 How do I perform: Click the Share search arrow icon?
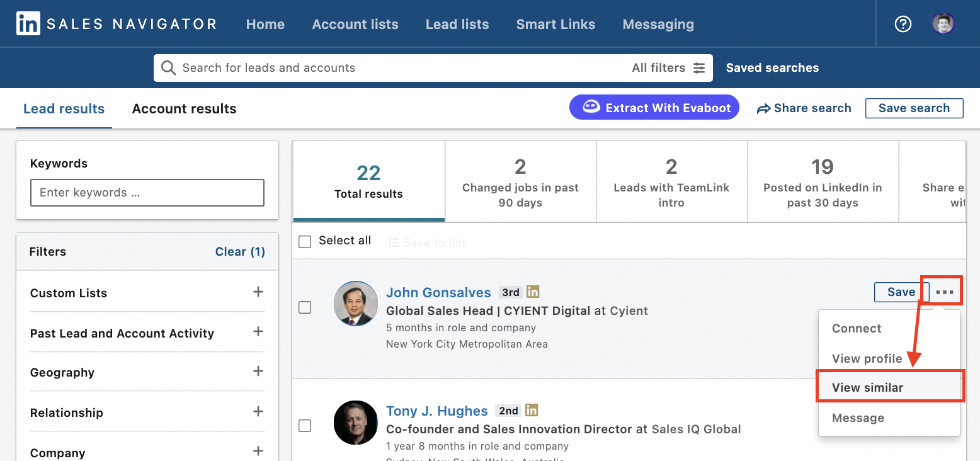click(x=763, y=109)
